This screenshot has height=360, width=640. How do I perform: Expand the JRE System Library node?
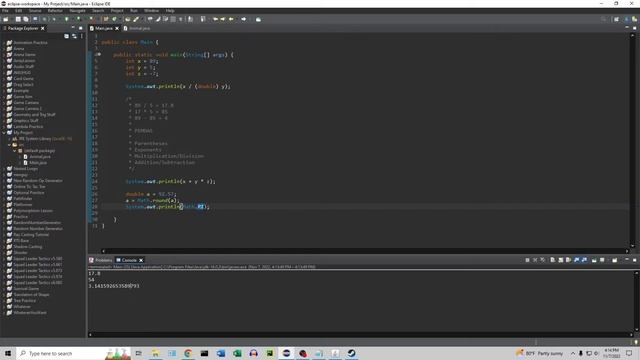point(9,139)
